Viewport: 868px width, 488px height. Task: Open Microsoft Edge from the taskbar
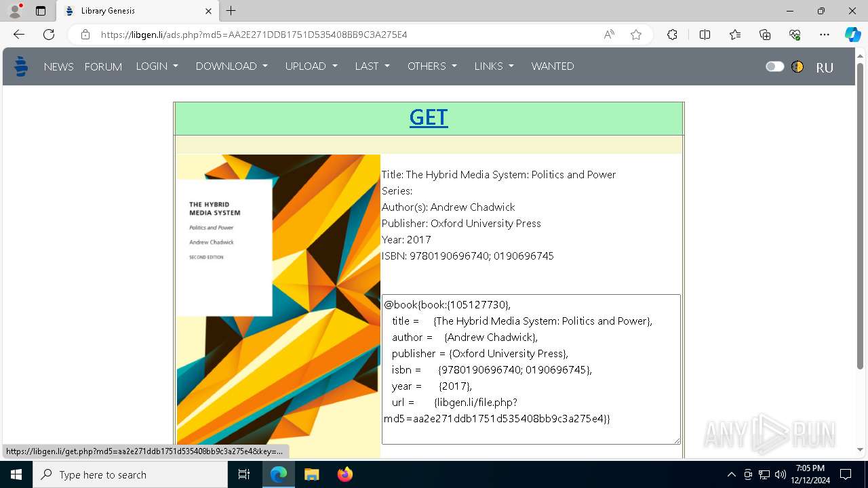(x=279, y=474)
